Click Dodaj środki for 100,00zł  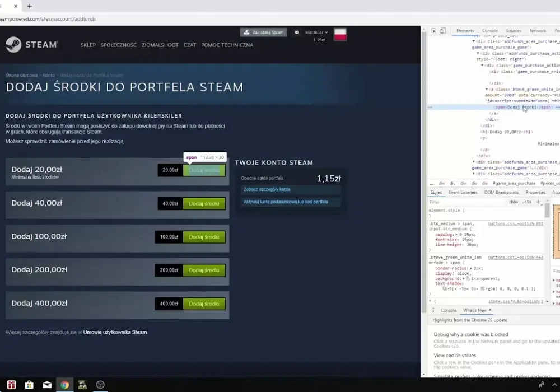[x=204, y=237]
